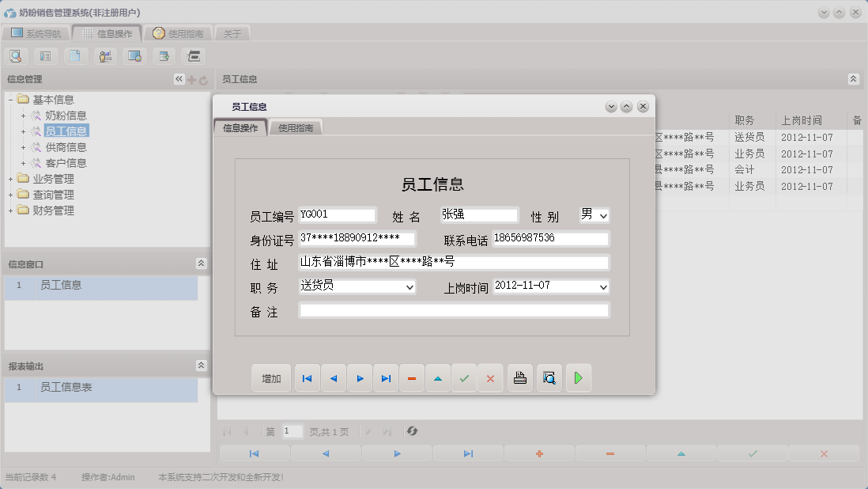
Task: Open the report list icon in the toolbar
Action: [46, 56]
